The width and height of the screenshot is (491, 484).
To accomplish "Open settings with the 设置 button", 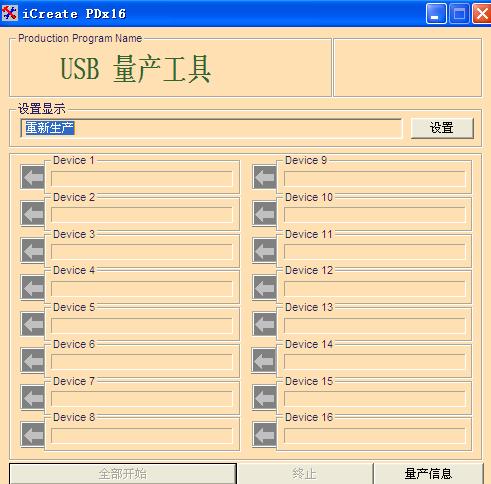I will [x=442, y=128].
